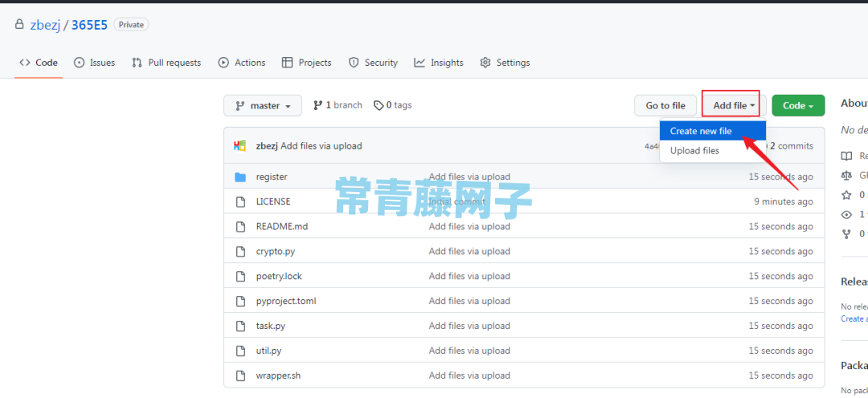Screen dimensions: 868x398
Task: Click the Readme book icon in sidebar
Action: point(846,156)
